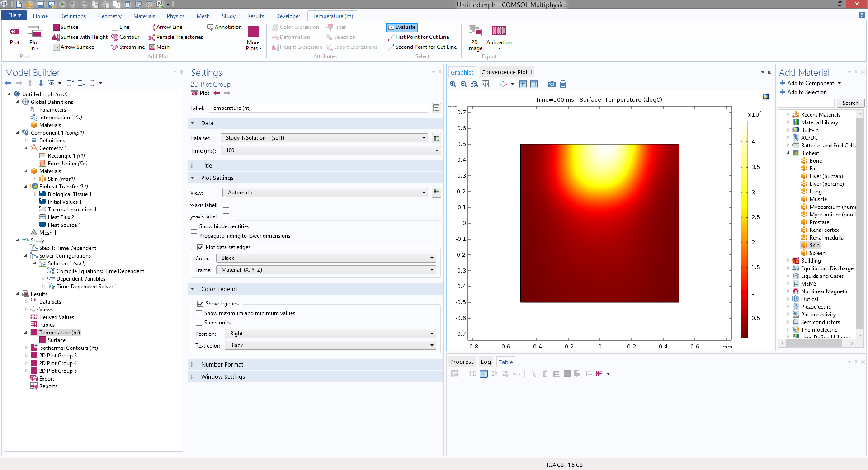Check Show maximum and minimum values
Screen dimensions: 868x470
click(x=199, y=313)
